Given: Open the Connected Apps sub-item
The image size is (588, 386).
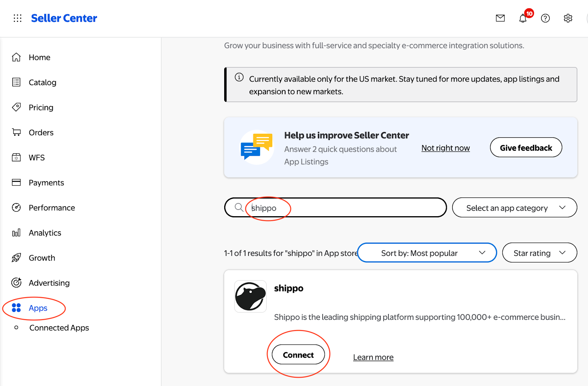Looking at the screenshot, I should coord(59,328).
